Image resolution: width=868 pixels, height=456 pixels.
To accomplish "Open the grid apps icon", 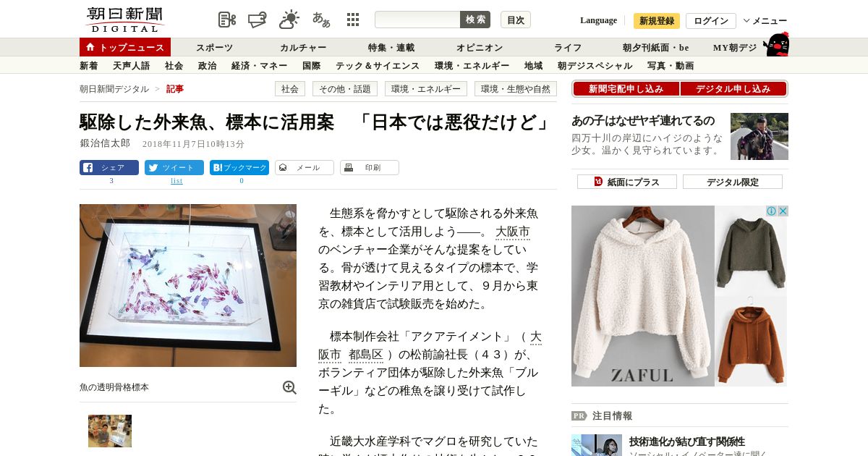I will [353, 20].
